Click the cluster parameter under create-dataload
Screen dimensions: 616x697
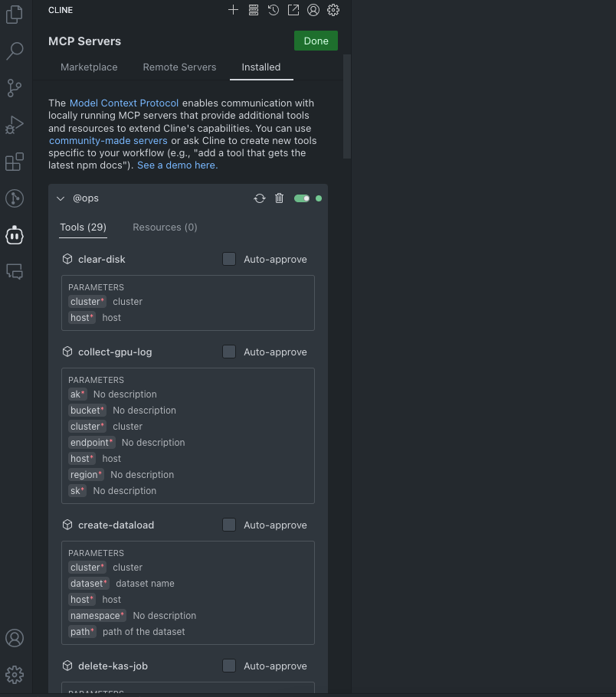coord(87,568)
